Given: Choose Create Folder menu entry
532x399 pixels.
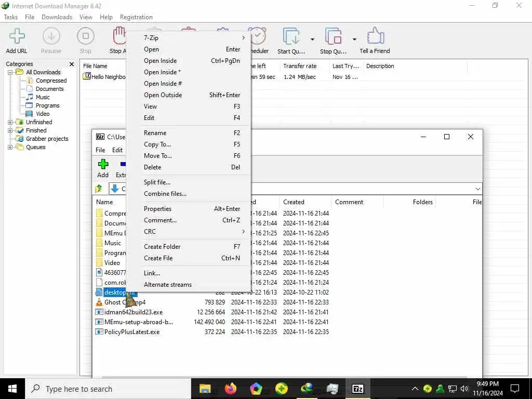Looking at the screenshot, I should click(188, 247).
